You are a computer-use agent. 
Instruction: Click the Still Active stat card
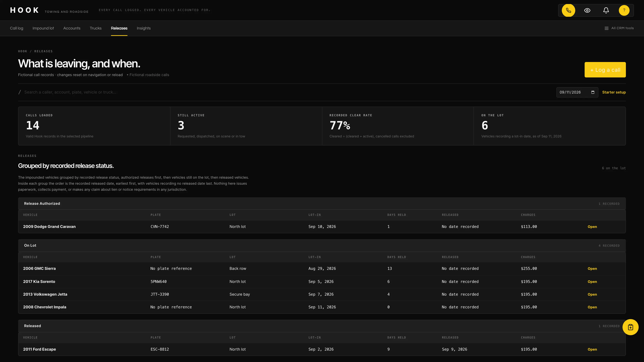point(246,126)
